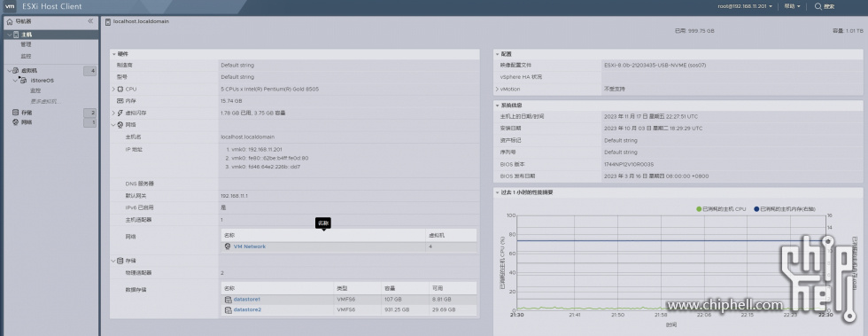Click the network count badge 1
The image size is (868, 336).
pos(89,122)
